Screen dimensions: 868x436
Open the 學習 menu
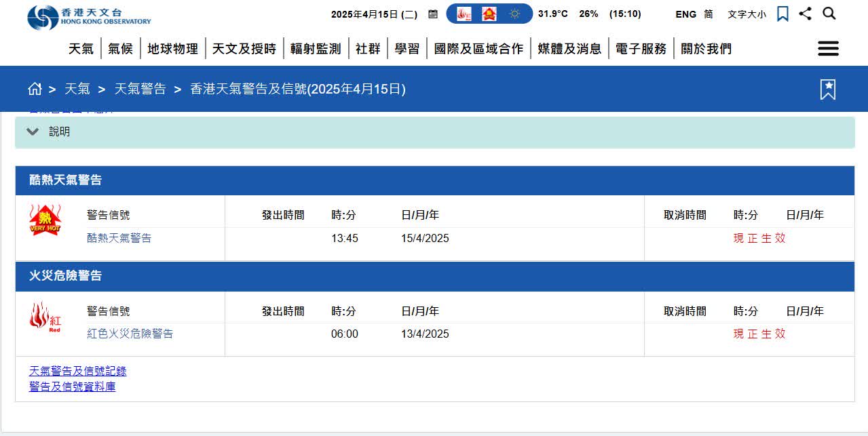pyautogui.click(x=407, y=49)
